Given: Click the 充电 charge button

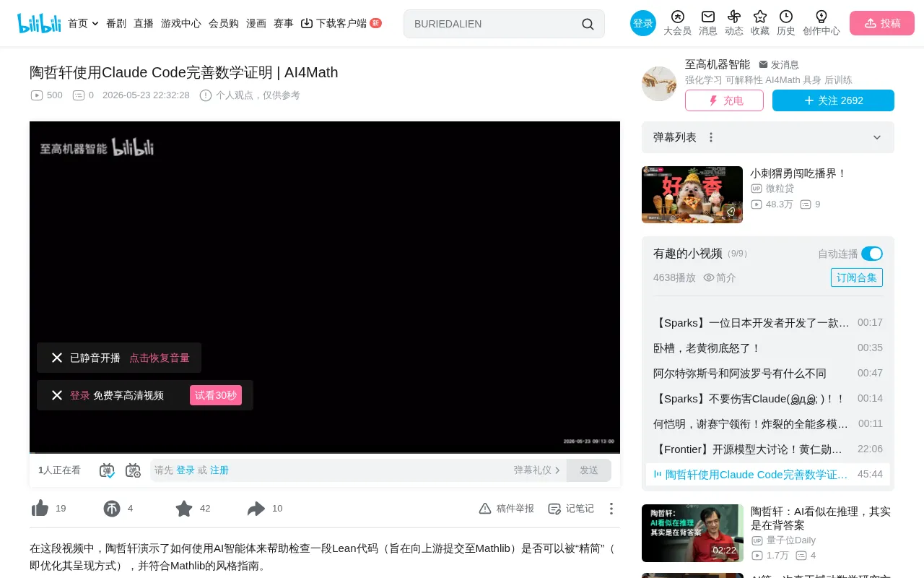Looking at the screenshot, I should pos(724,100).
